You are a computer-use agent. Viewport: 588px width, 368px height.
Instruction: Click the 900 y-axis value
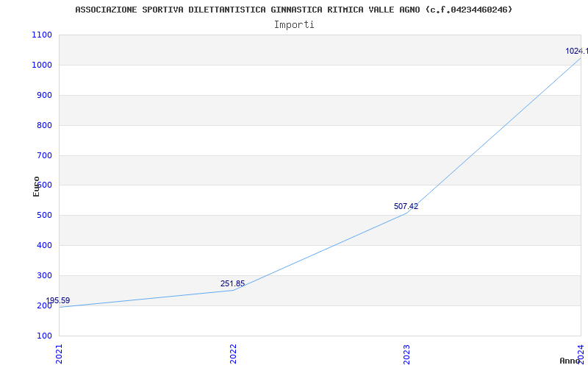coord(44,95)
